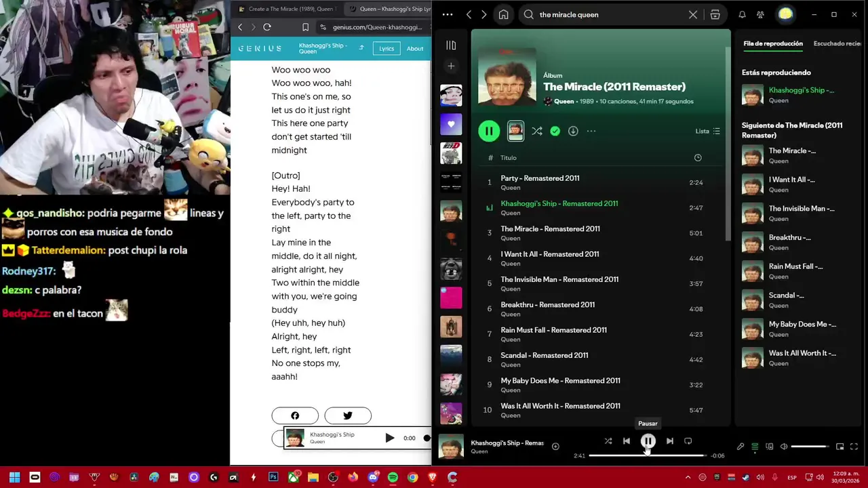The height and width of the screenshot is (488, 868).
Task: Click the green album pause button
Action: tap(489, 131)
